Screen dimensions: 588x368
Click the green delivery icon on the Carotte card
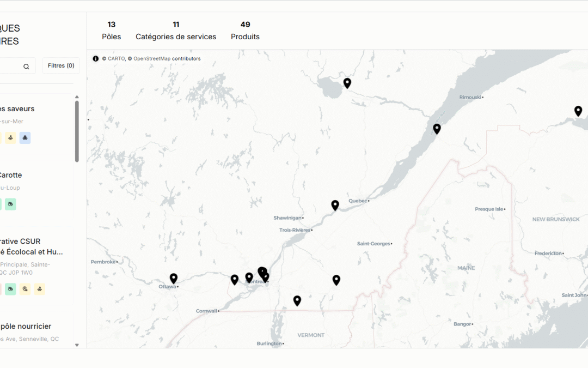coord(10,204)
